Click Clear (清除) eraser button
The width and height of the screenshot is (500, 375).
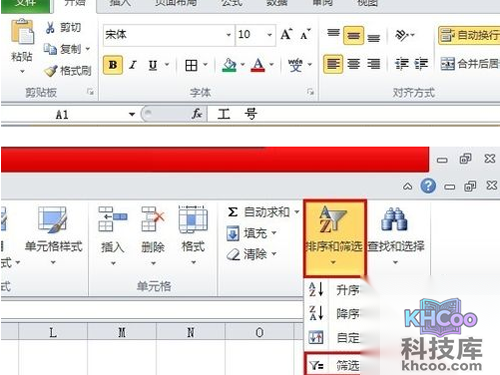[251, 254]
